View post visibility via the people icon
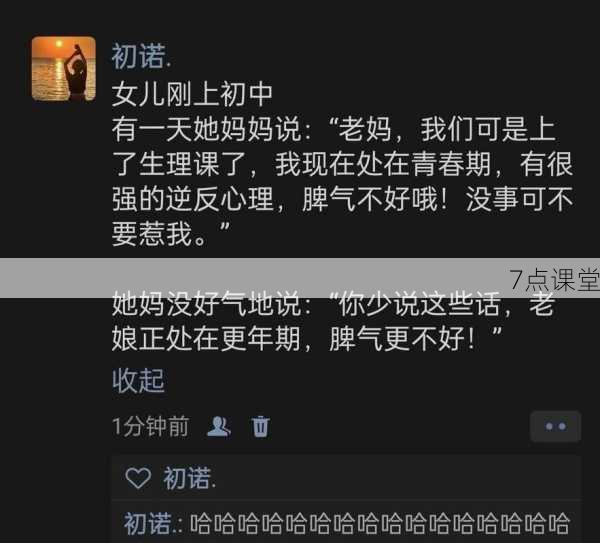Viewport: 600px width, 543px height. click(218, 426)
